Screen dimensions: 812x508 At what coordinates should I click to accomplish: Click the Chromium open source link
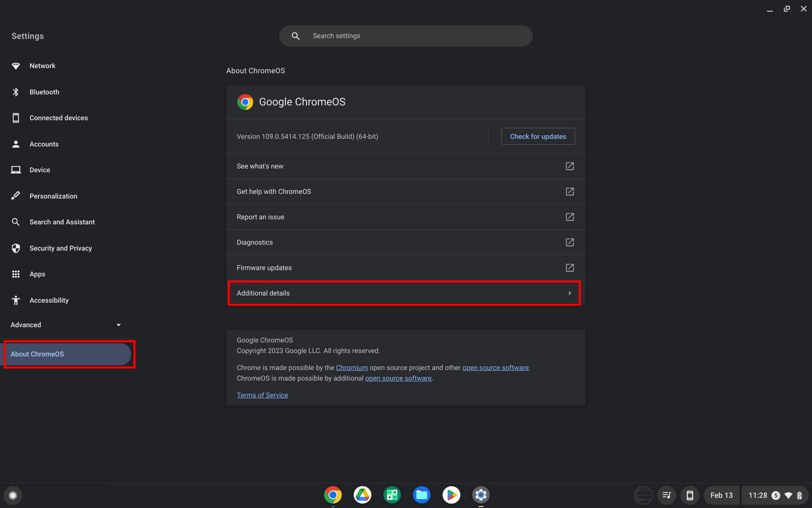352,367
